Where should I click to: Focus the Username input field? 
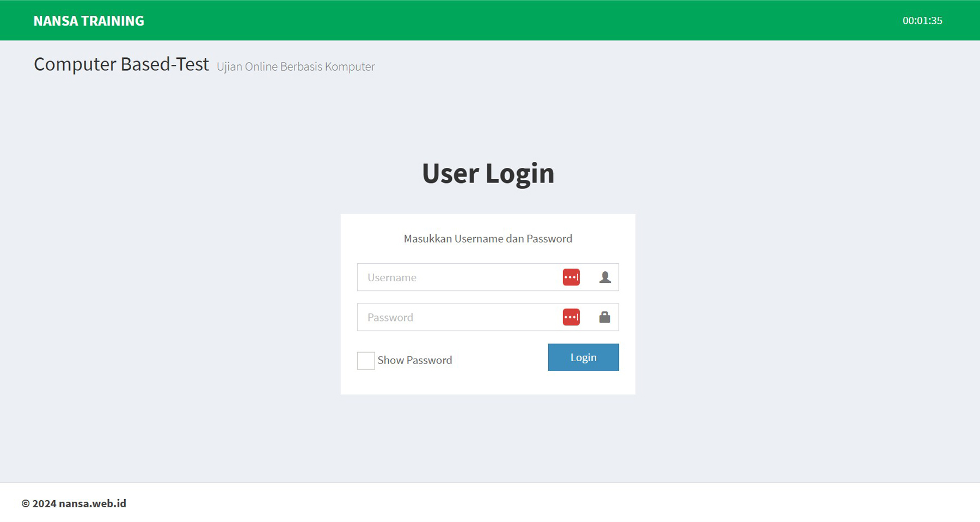[x=457, y=277]
